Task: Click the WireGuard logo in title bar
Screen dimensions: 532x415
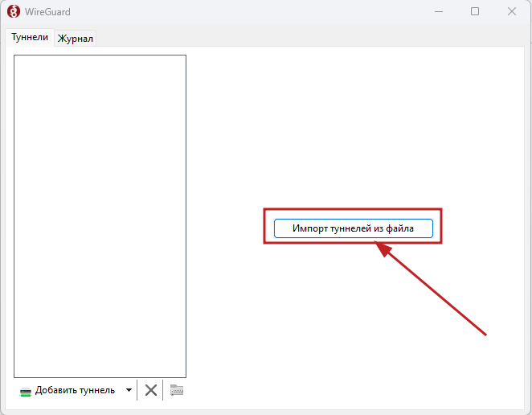Action: [x=14, y=11]
